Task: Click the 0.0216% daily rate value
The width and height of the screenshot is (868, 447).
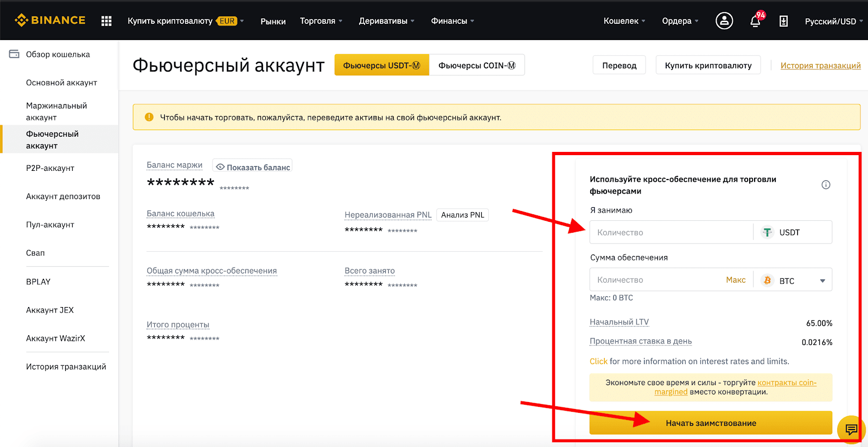Action: tap(817, 342)
